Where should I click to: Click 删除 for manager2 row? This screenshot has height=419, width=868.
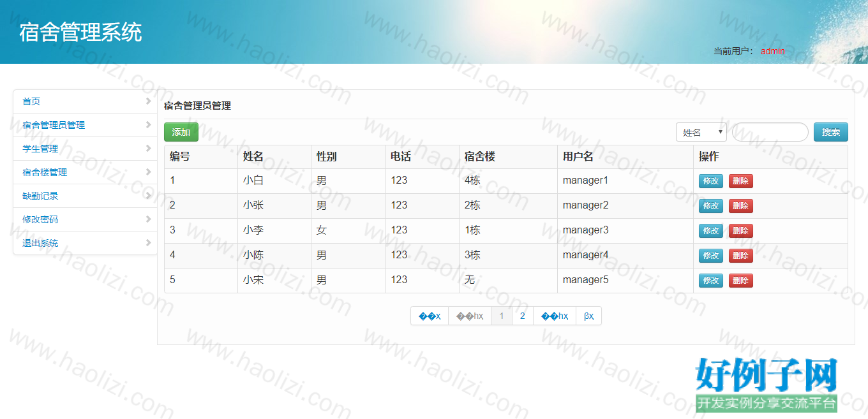pyautogui.click(x=741, y=206)
